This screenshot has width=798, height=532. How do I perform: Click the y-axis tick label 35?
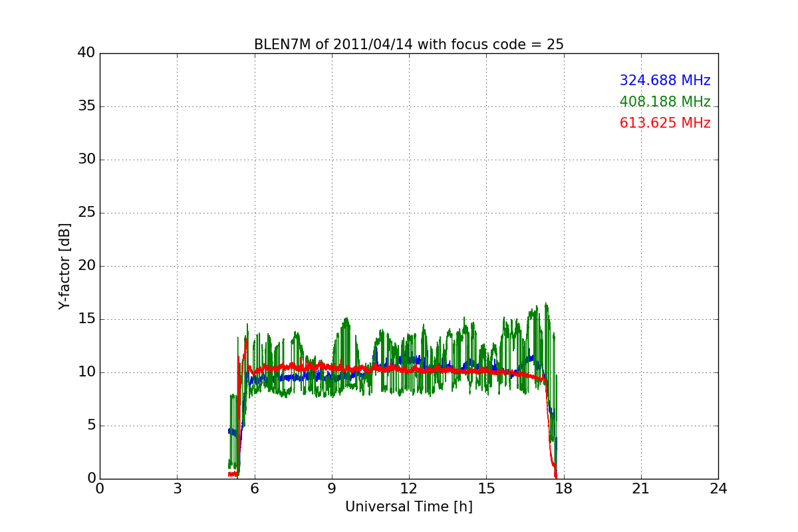point(86,106)
